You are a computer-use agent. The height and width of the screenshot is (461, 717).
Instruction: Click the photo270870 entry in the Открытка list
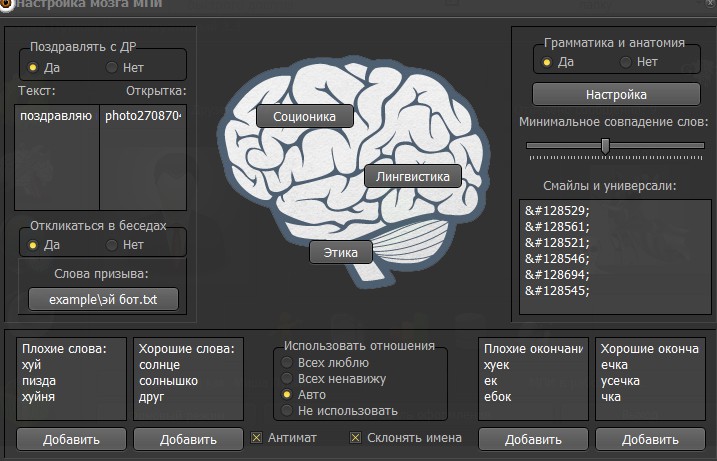(143, 116)
